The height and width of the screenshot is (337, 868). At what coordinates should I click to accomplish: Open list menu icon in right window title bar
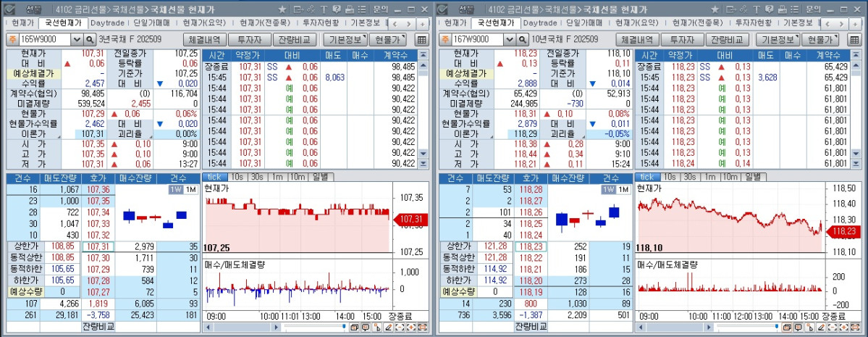794,9
